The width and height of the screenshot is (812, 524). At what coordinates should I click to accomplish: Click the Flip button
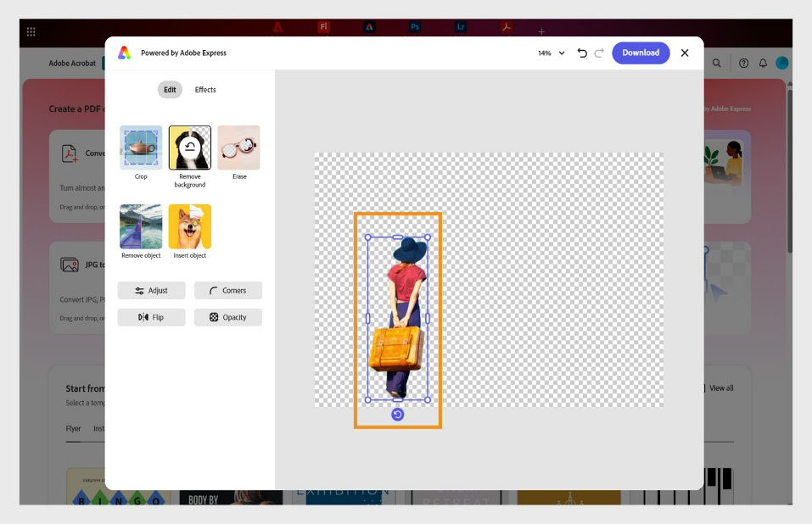click(x=151, y=317)
